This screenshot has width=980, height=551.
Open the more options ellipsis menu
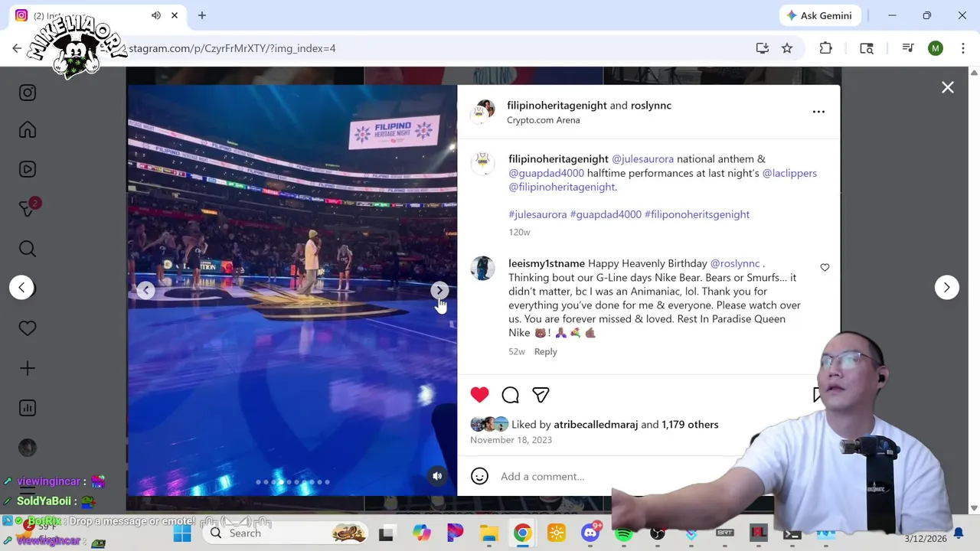818,112
